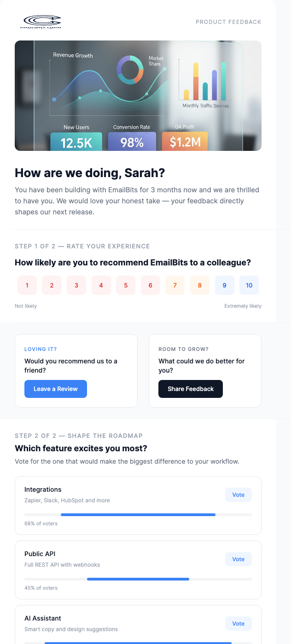Vote for the Public API feature
The width and height of the screenshot is (291, 644).
click(x=238, y=559)
